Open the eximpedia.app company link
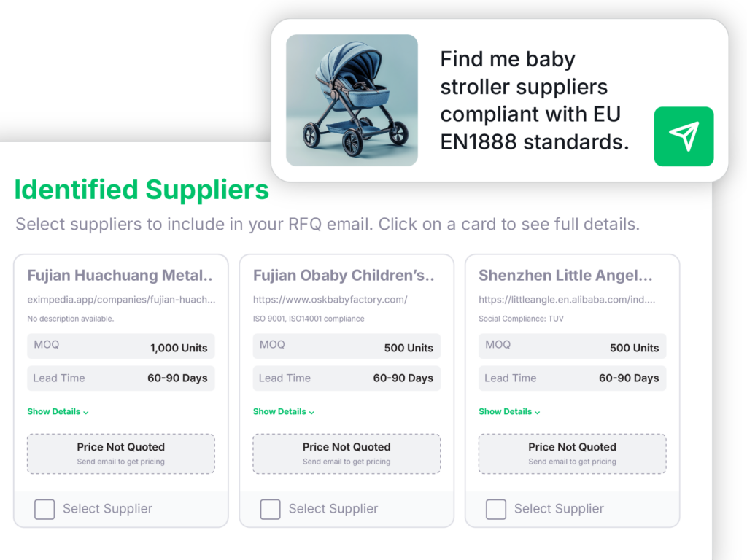 (x=121, y=300)
